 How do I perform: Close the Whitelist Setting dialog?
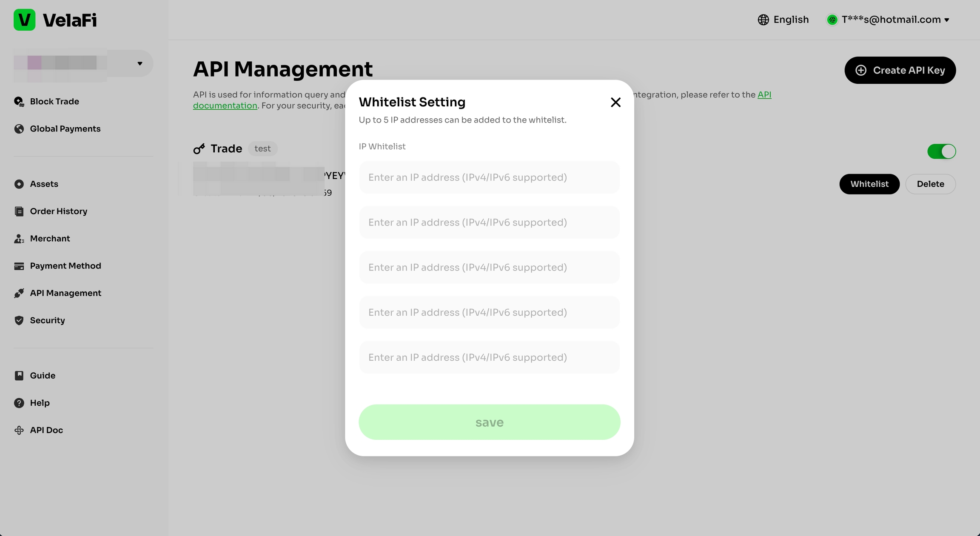tap(615, 103)
